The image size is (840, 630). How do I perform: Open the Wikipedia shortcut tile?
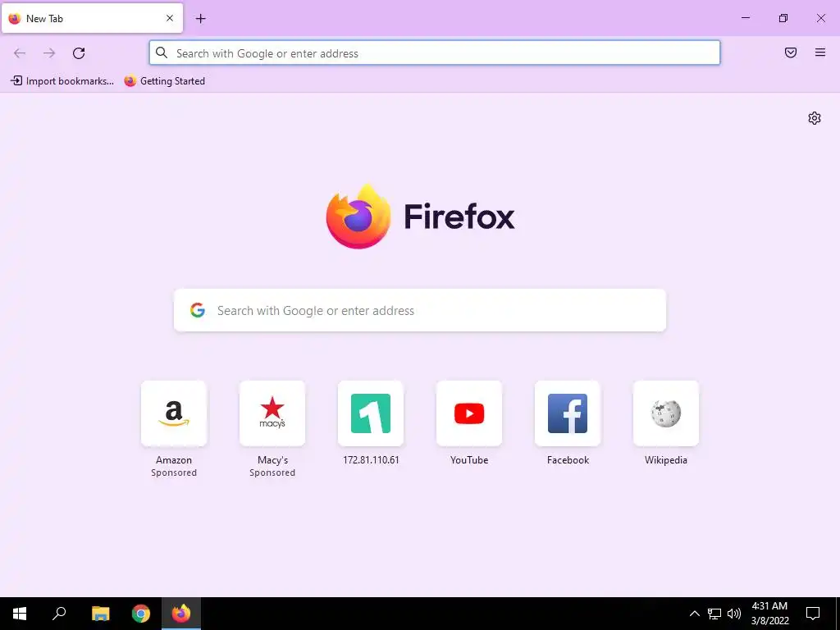click(x=666, y=413)
